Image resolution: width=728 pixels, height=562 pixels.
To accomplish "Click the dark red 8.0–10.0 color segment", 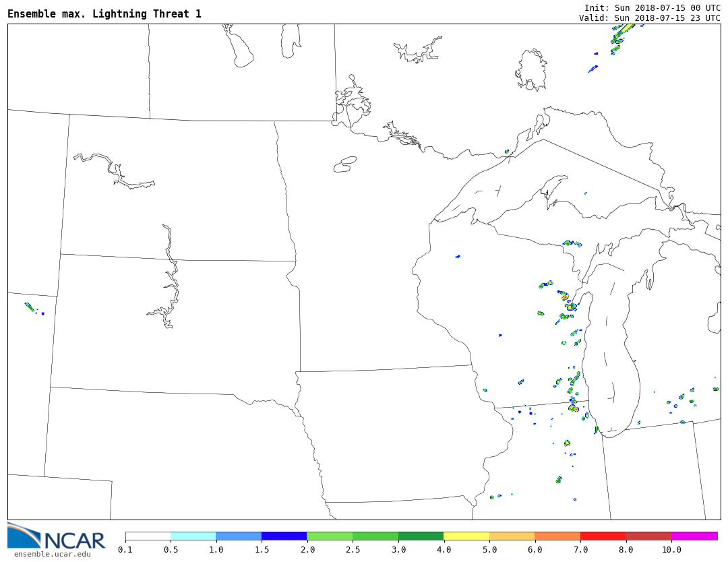I will coord(648,536).
